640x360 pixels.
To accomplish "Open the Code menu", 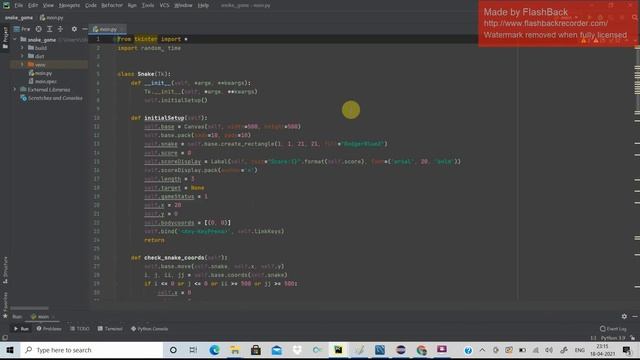I will [91, 5].
